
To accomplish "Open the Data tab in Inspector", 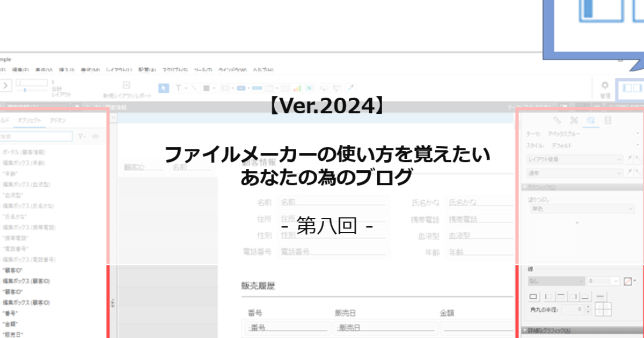I will coord(608,120).
